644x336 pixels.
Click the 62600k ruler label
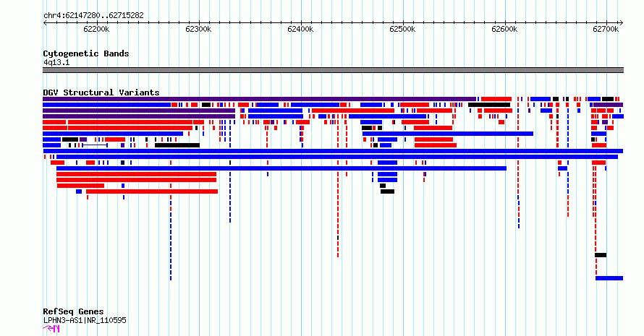point(504,29)
